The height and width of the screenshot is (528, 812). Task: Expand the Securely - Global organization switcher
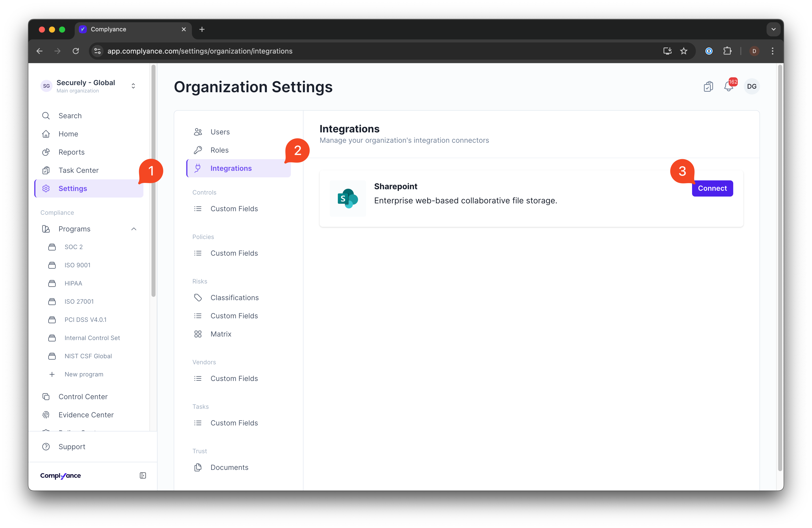coord(133,86)
